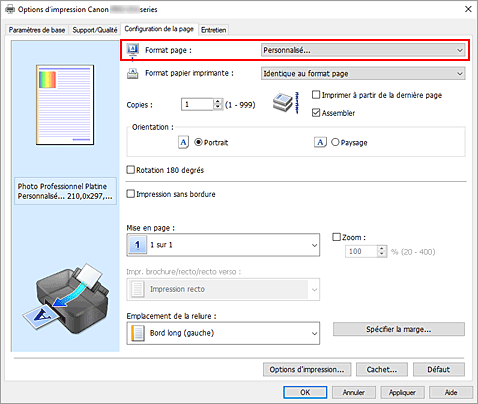Open the Impression recto dropdown
Viewport: 478px width, 404px height.
tap(223, 289)
